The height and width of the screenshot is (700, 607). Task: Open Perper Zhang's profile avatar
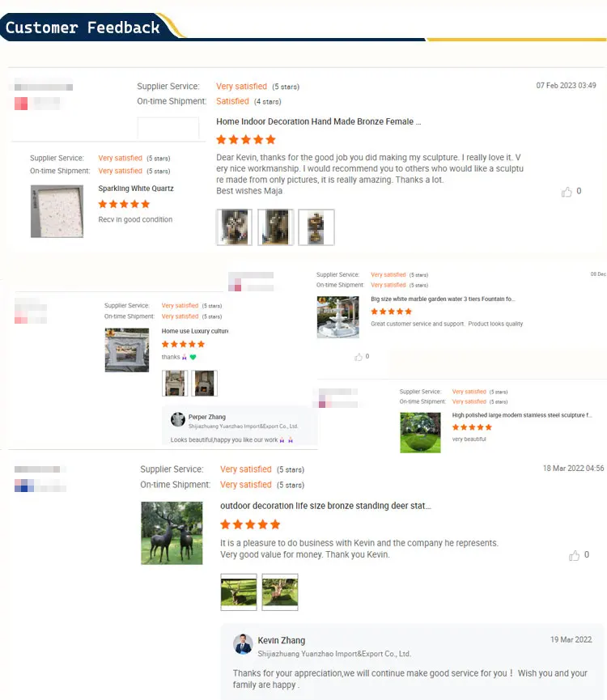(x=178, y=419)
